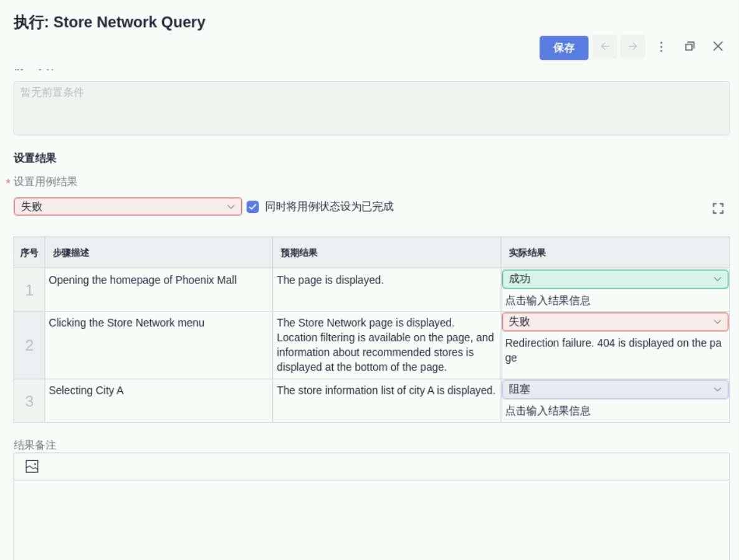Screen dimensions: 739x560
Task: Go to next case with right arrow
Action: pyautogui.click(x=632, y=47)
